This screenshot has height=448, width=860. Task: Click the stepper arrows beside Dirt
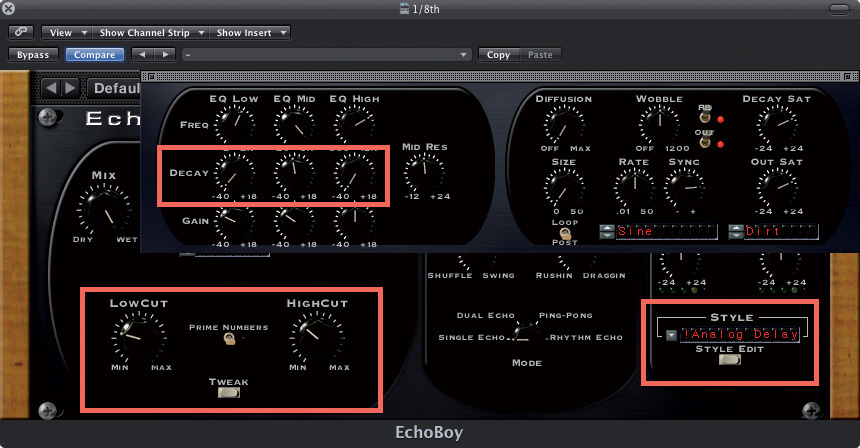tap(735, 231)
